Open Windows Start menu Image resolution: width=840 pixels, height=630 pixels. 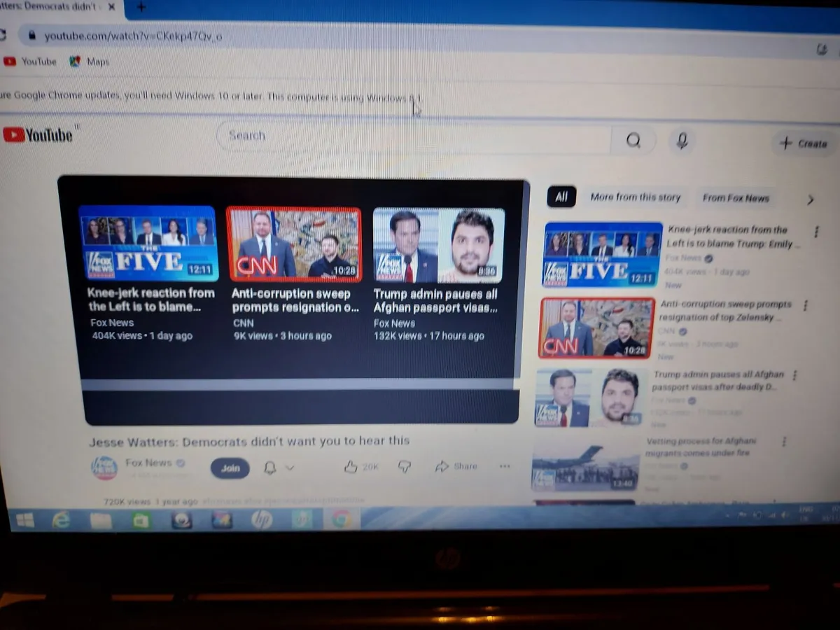24,520
